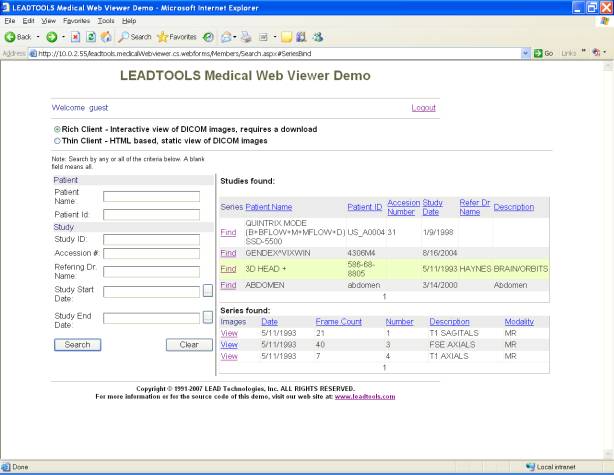Click the History clock icon
The width and height of the screenshot is (614, 475).
208,37
